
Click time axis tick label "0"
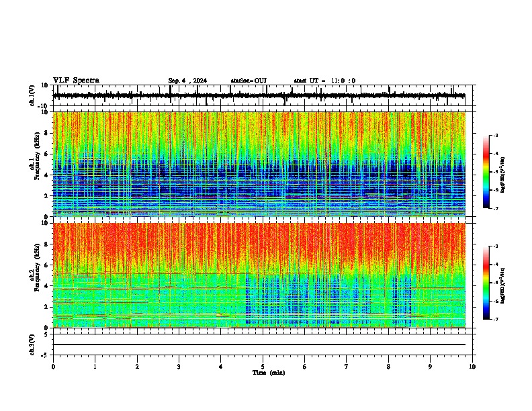(53, 367)
